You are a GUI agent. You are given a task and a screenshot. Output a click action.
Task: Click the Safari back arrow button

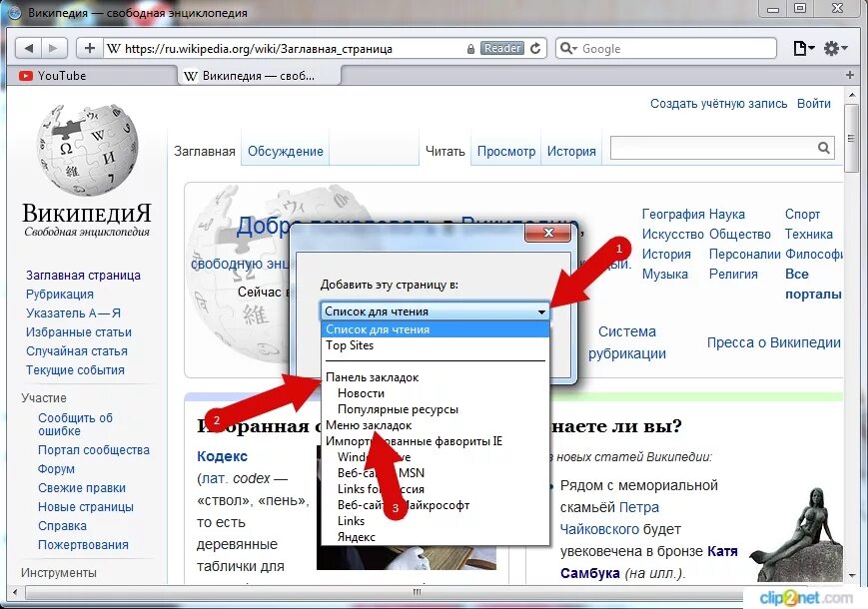[x=28, y=48]
